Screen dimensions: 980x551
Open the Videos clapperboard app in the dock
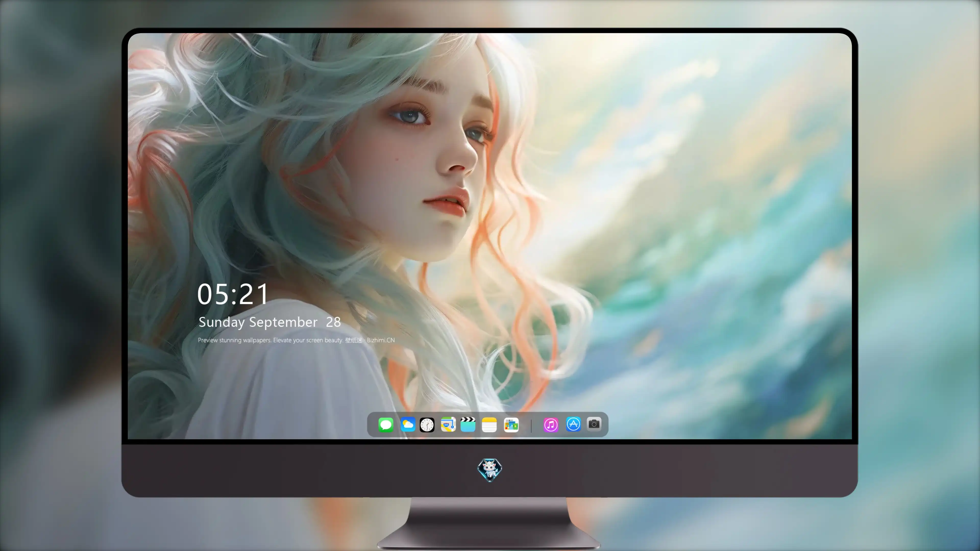(468, 424)
